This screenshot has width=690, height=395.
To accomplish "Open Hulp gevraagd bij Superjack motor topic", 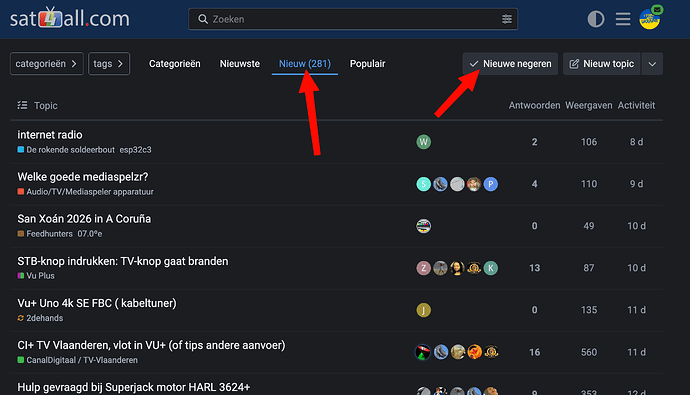I will 134,387.
